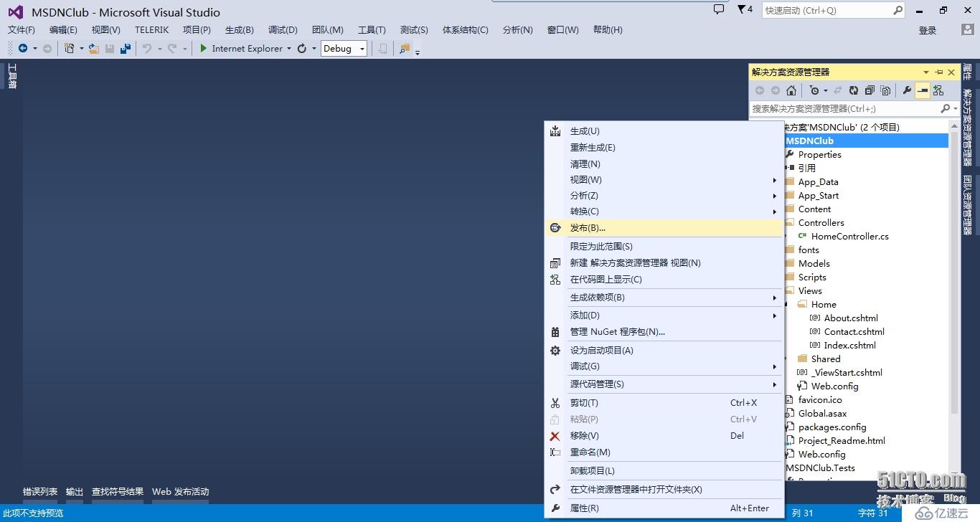Open the 工具箱 side tab
The height and width of the screenshot is (522, 980).
[11, 76]
